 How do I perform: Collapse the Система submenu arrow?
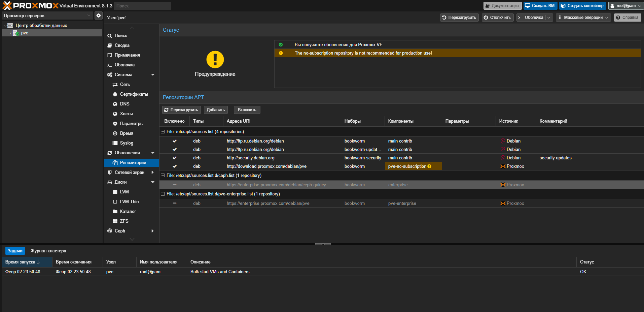(153, 75)
